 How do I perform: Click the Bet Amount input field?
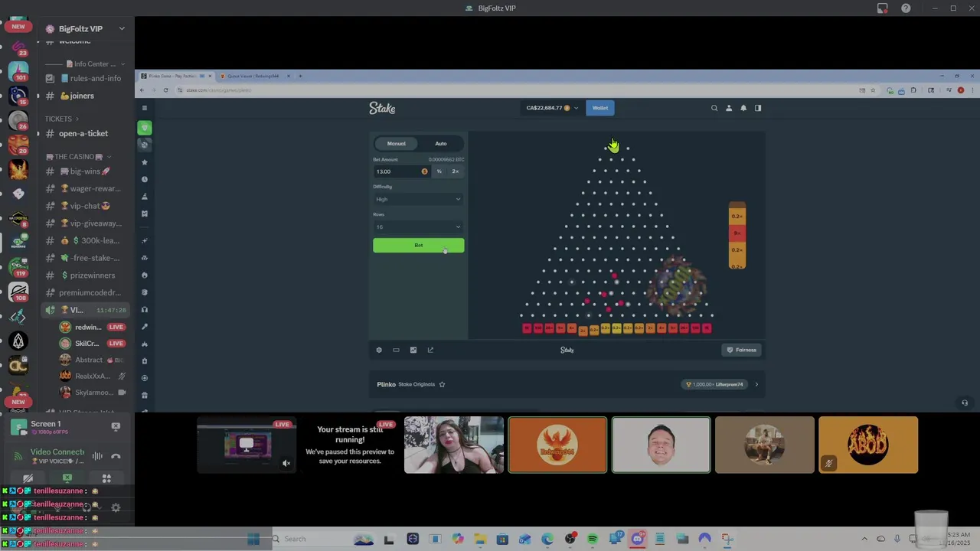point(401,171)
